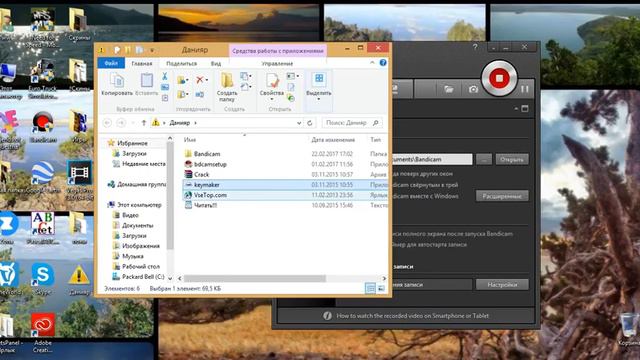Switch to the Главная ribbon tab
Image resolution: width=640 pixels, height=360 pixels.
coord(142,64)
